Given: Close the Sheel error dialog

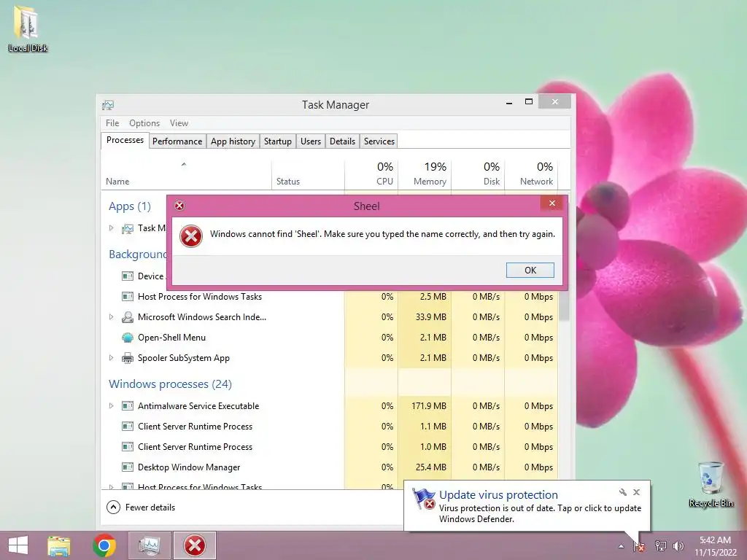Looking at the screenshot, I should pyautogui.click(x=552, y=203).
